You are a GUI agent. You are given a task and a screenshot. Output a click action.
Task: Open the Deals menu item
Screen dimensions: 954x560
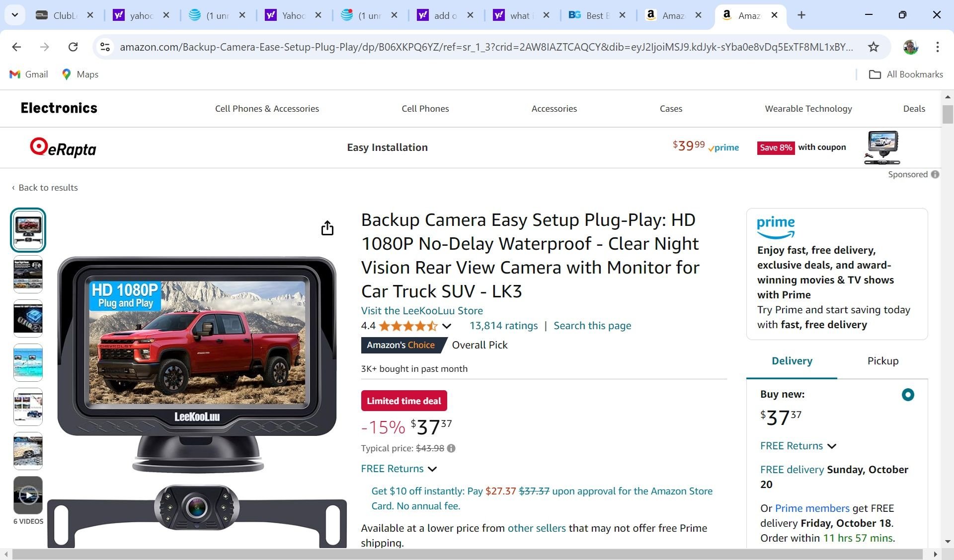tap(914, 109)
